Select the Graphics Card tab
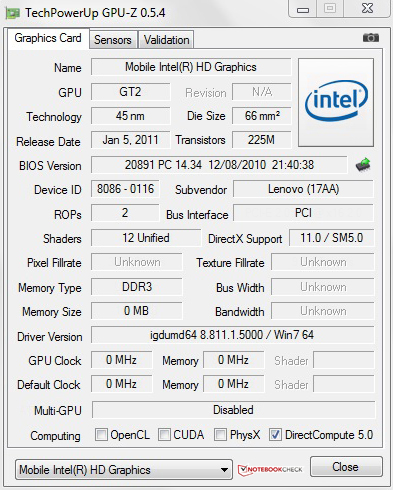This screenshot has width=393, height=490. tap(48, 38)
